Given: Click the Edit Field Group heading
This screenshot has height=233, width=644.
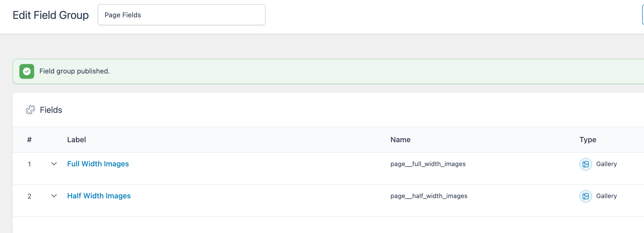Looking at the screenshot, I should (51, 15).
